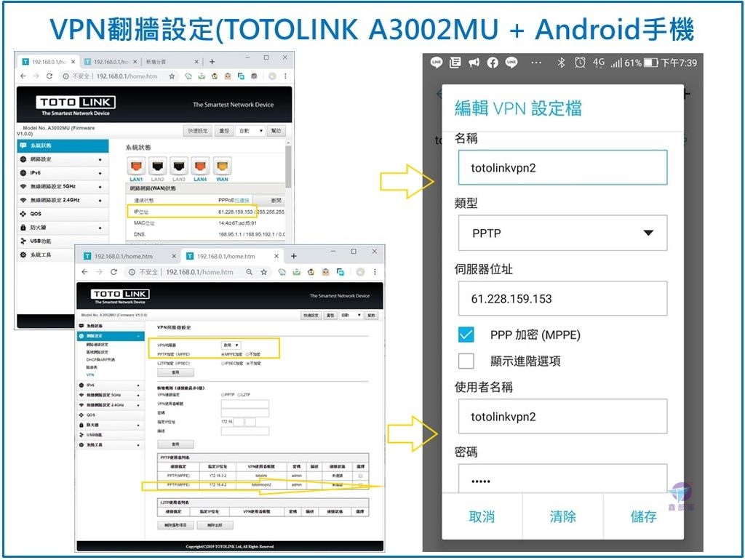This screenshot has width=745, height=560.
Task: Open new tab plus in front VPN window
Action: point(294,256)
